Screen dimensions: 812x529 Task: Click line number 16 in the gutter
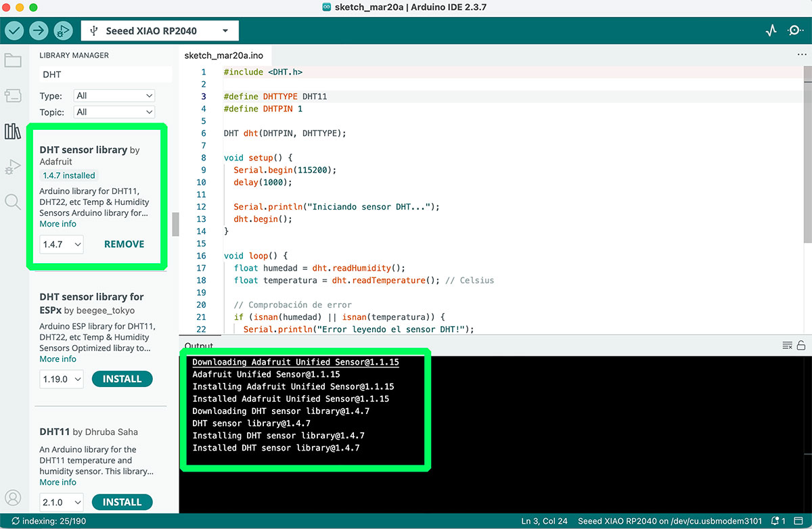(201, 256)
